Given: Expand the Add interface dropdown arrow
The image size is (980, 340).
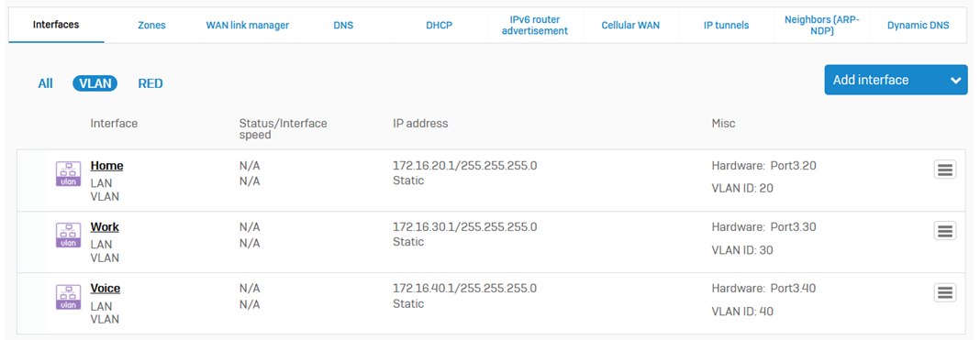Looking at the screenshot, I should pyautogui.click(x=955, y=80).
